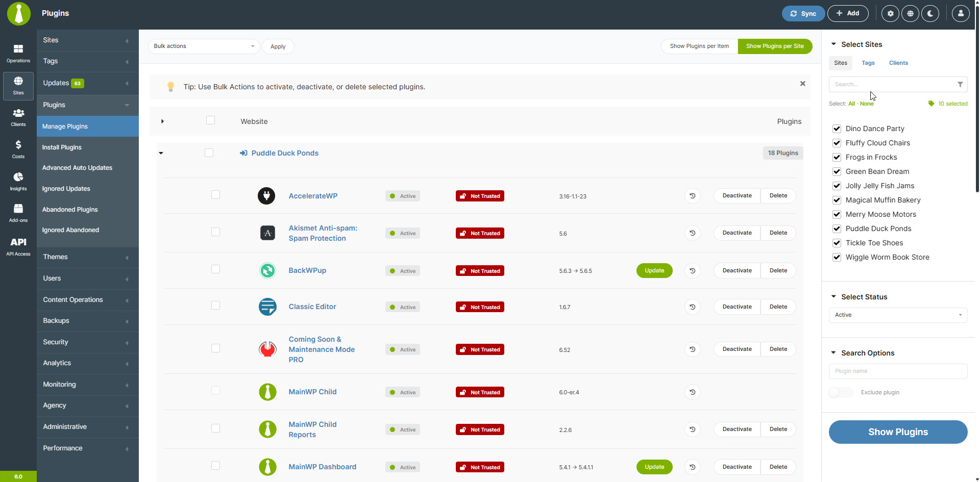Open the Select Status dropdown
This screenshot has height=482, width=980.
pos(898,315)
